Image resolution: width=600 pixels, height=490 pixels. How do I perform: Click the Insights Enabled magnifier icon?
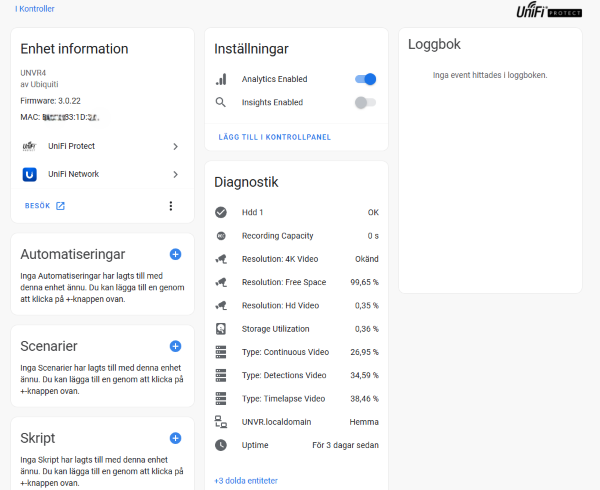point(221,102)
